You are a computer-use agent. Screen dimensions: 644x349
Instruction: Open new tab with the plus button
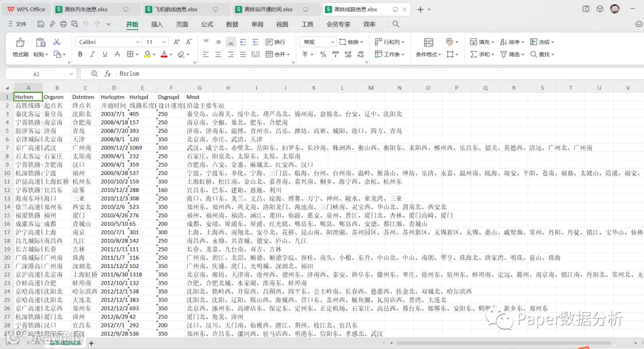420,9
